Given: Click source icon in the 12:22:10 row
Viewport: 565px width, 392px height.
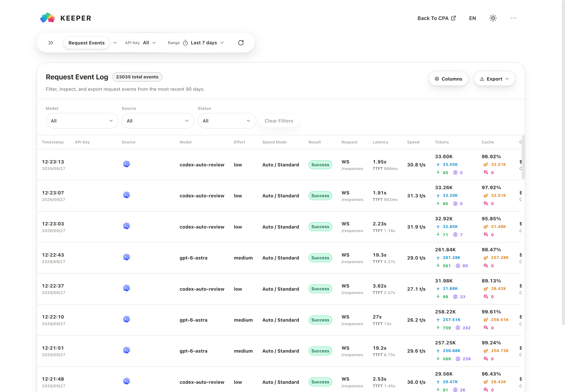Looking at the screenshot, I should 126,319.
